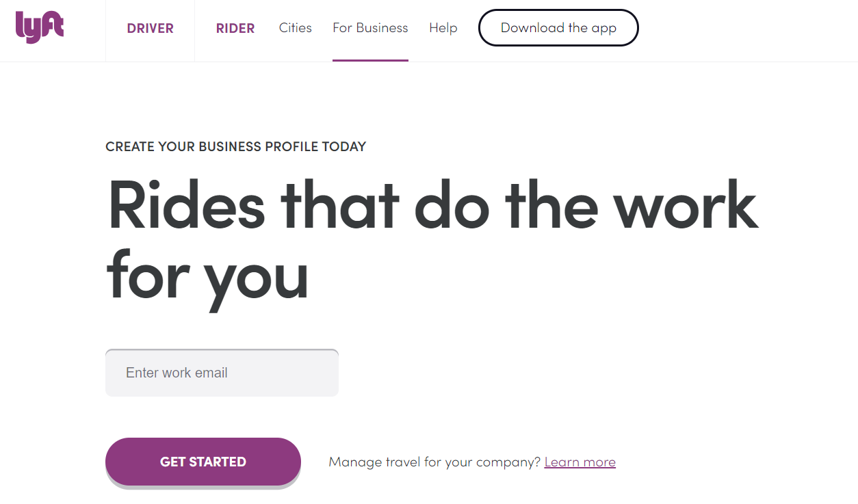Focus the Enter work email field
This screenshot has height=504, width=858.
[222, 373]
